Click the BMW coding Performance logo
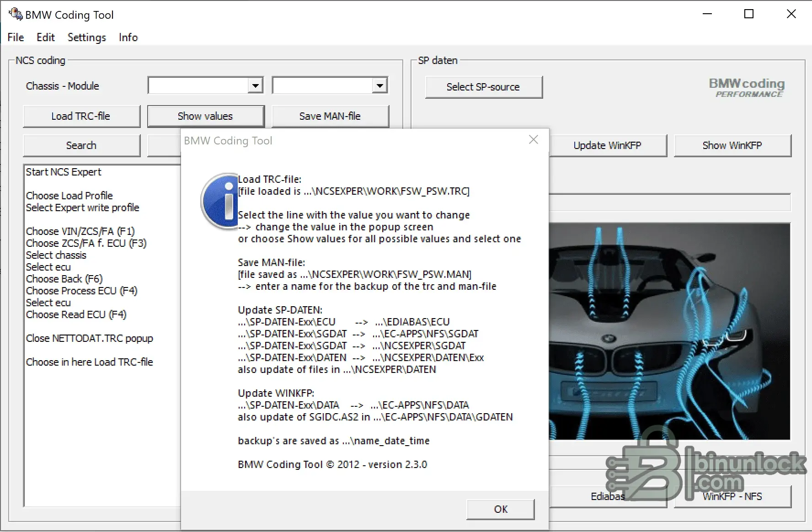Image resolution: width=812 pixels, height=532 pixels. click(x=747, y=87)
